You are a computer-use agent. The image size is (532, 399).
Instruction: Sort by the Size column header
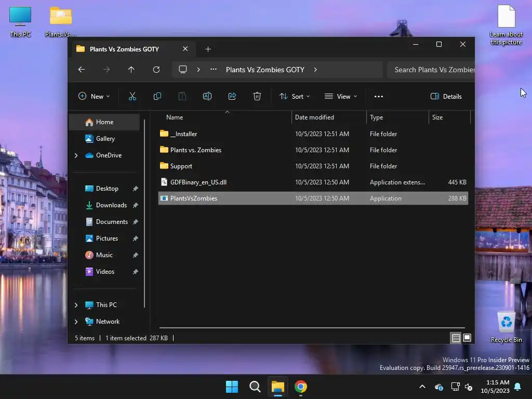click(449, 117)
